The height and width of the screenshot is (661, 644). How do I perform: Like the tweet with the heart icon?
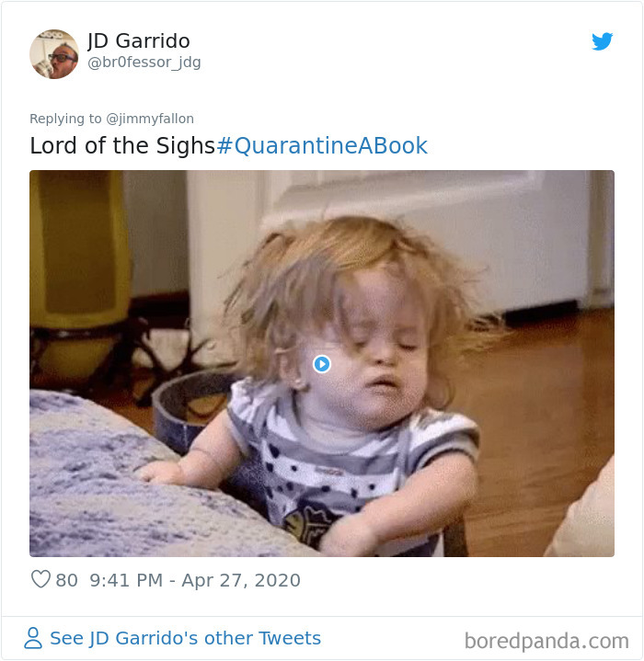point(40,579)
